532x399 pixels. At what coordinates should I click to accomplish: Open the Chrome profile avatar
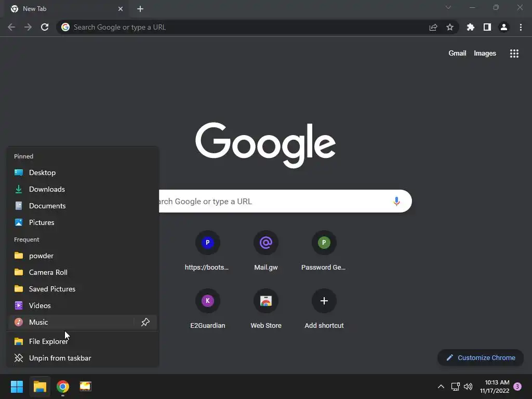coord(504,27)
